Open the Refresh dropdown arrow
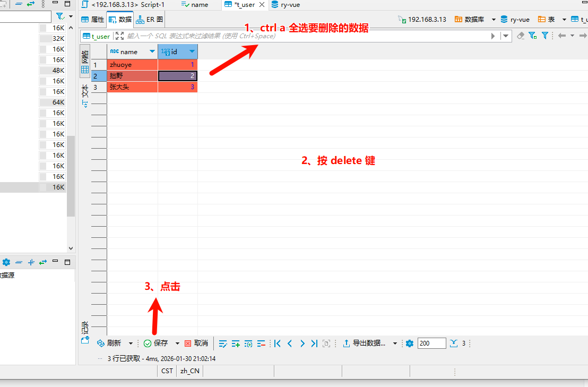 131,343
